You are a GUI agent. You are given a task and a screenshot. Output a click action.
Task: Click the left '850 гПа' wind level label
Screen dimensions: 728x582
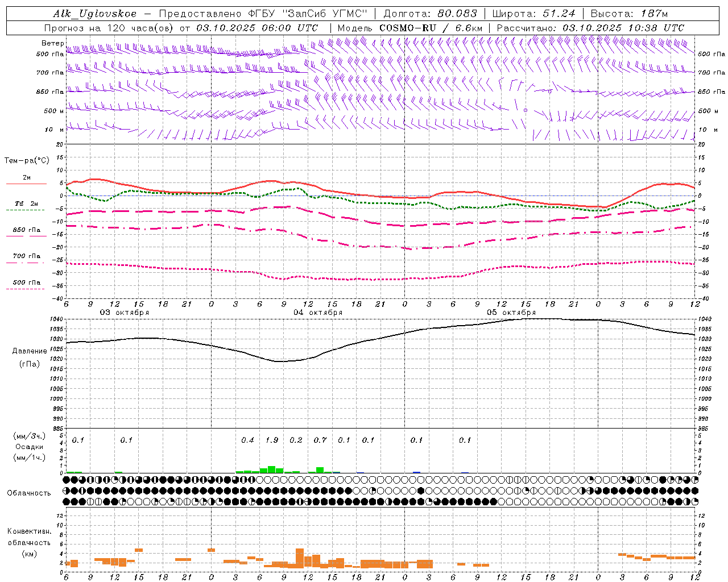(x=50, y=92)
